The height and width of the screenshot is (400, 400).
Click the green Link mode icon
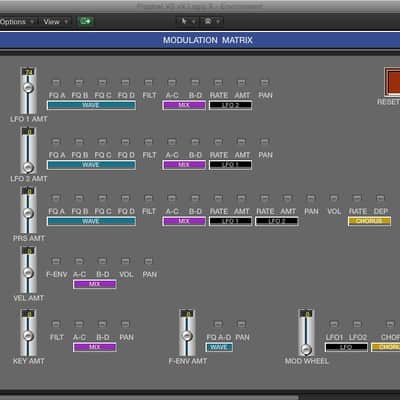point(86,21)
